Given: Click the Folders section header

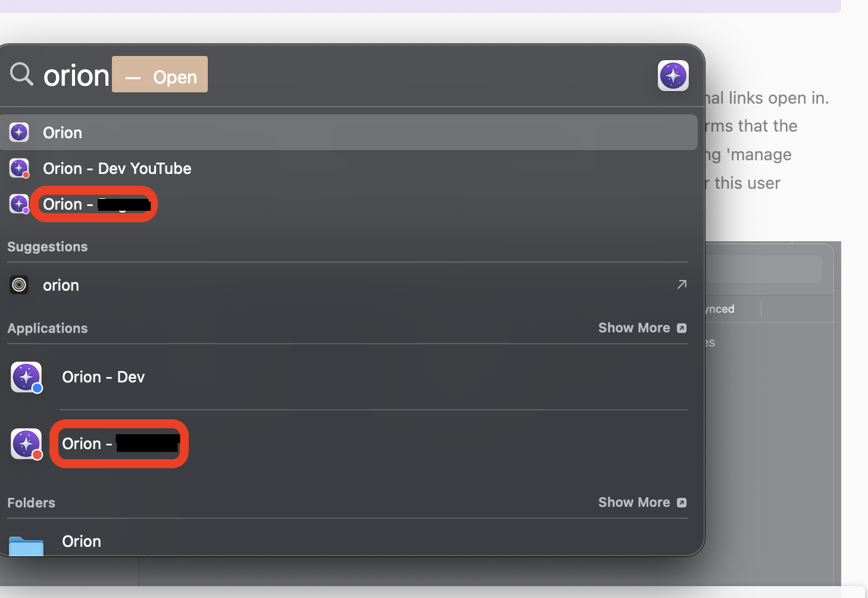Looking at the screenshot, I should click(x=31, y=503).
